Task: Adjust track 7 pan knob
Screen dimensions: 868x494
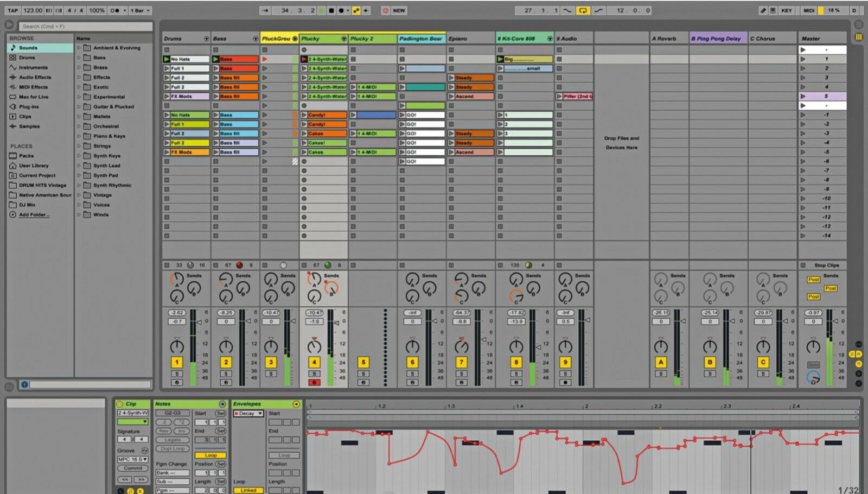Action: (x=461, y=346)
